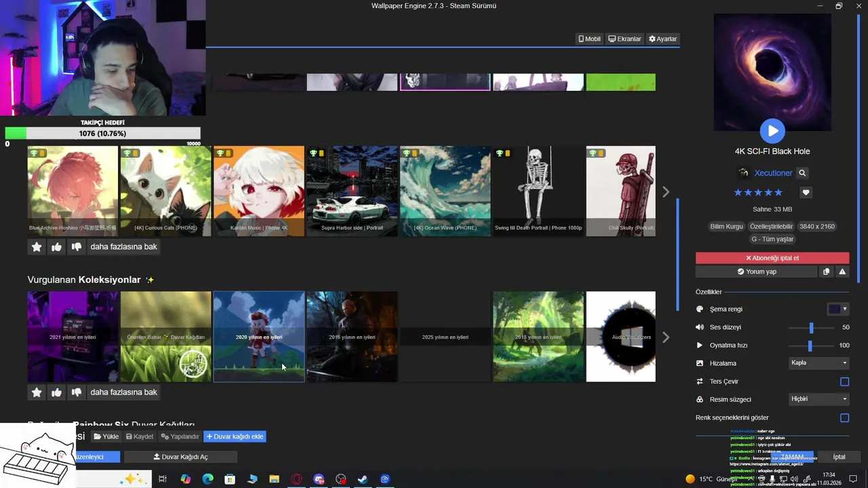The height and width of the screenshot is (488, 868).
Task: Enable Renk seçeneklerini göster checkbox
Action: [844, 418]
